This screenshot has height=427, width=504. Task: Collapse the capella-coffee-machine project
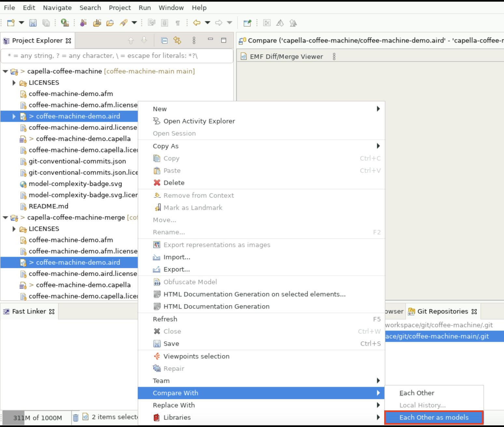click(5, 71)
